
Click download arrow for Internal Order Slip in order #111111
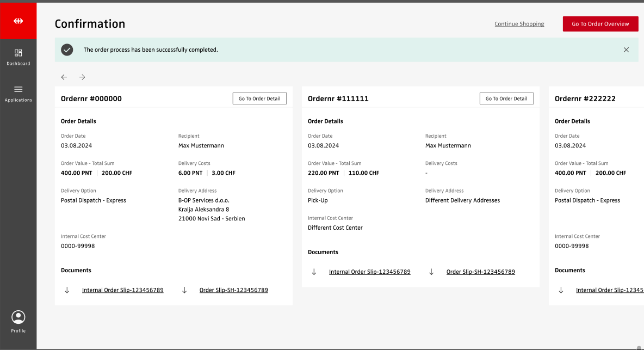coord(314,272)
